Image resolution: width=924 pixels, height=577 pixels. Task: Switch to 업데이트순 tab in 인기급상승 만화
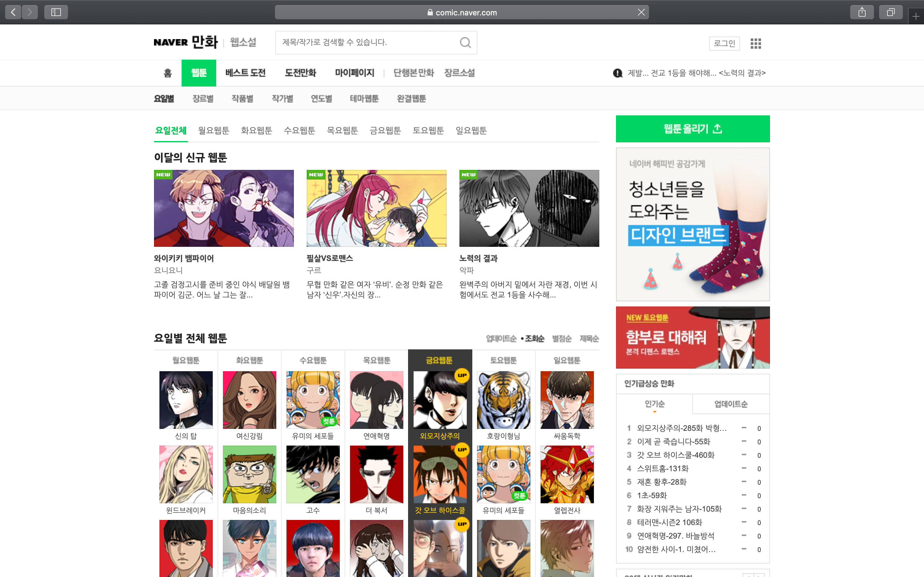pyautogui.click(x=731, y=404)
